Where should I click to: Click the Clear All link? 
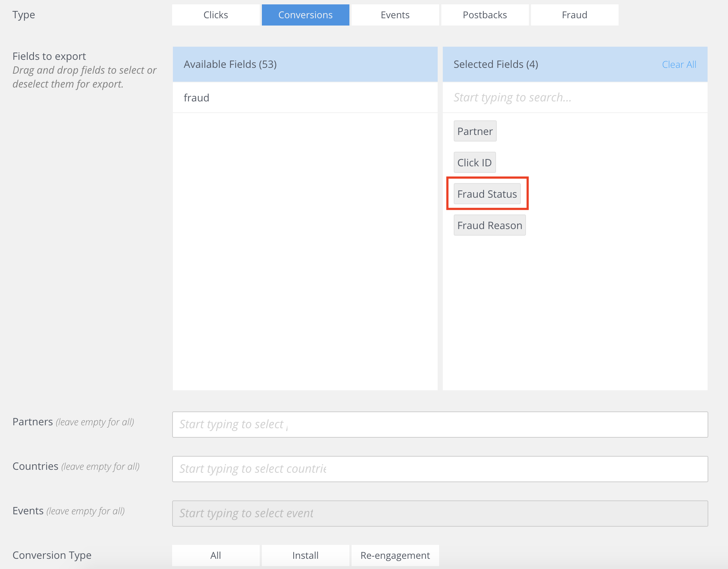point(679,65)
